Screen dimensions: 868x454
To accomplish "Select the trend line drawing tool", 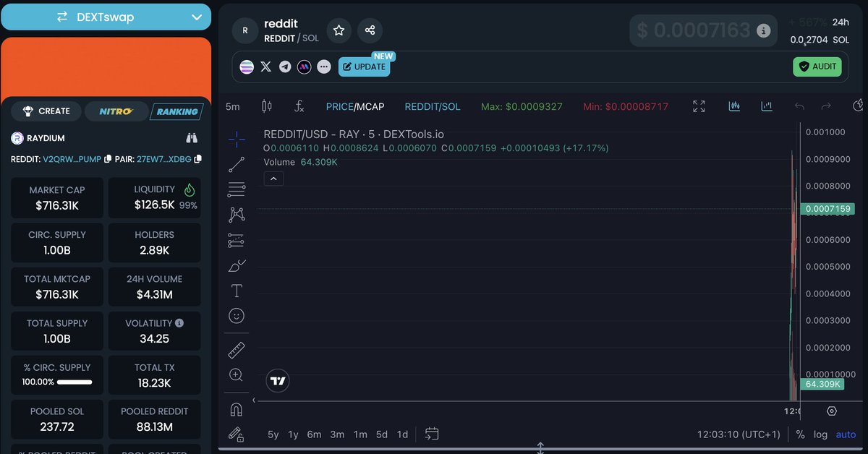I will (x=237, y=165).
